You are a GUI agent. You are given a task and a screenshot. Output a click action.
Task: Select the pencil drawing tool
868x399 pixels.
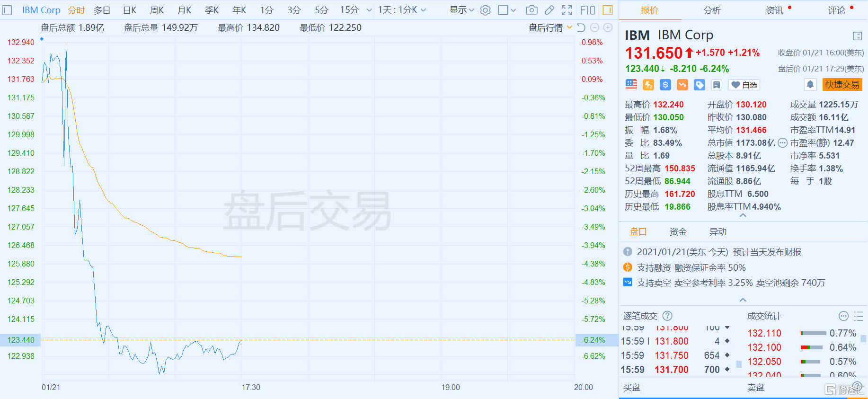coord(549,10)
